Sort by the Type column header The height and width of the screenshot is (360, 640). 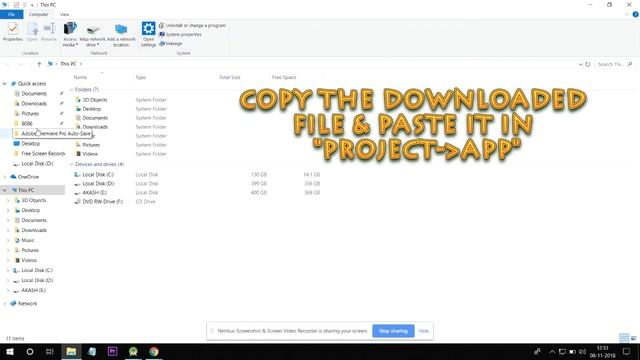click(140, 77)
